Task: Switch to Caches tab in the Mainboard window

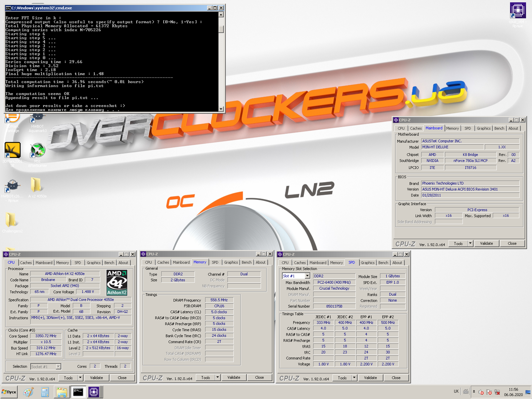Action: coord(416,128)
